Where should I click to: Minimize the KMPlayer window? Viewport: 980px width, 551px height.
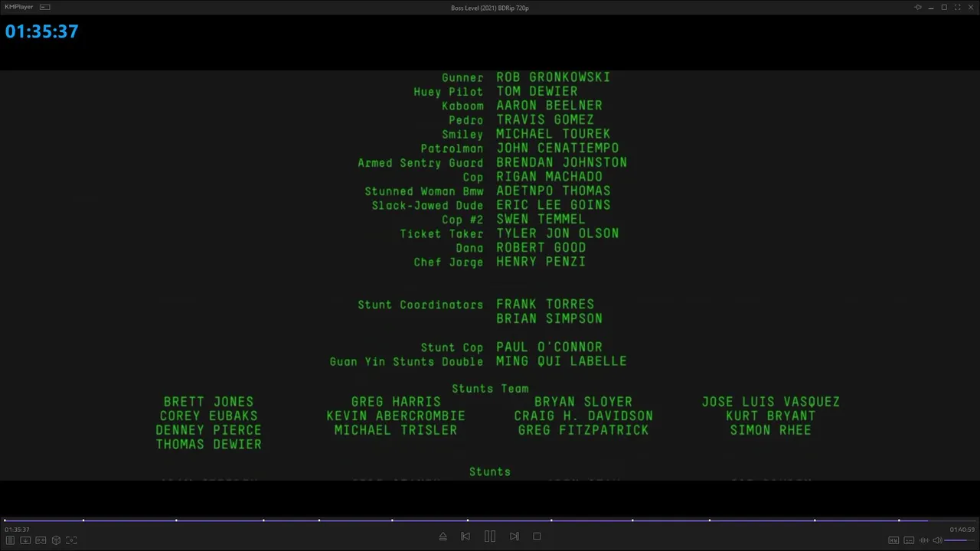pyautogui.click(x=931, y=8)
